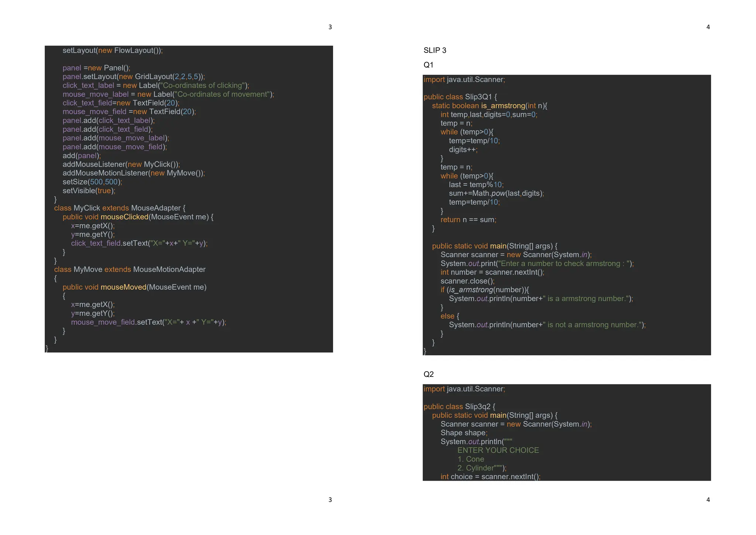Click the Q2 label above Slip3q2 code
Screen dimensions: 756x535
428,374
